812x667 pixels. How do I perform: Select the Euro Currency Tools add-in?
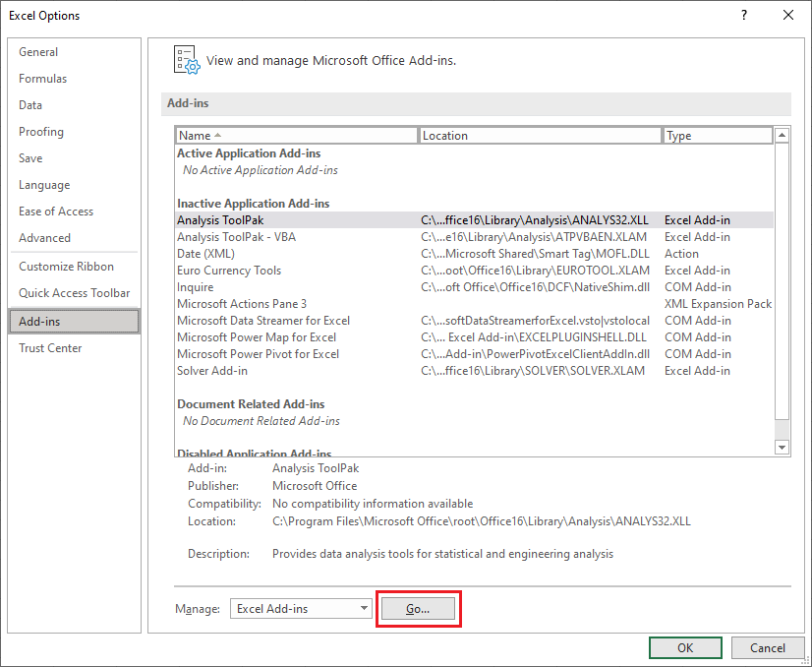point(229,271)
